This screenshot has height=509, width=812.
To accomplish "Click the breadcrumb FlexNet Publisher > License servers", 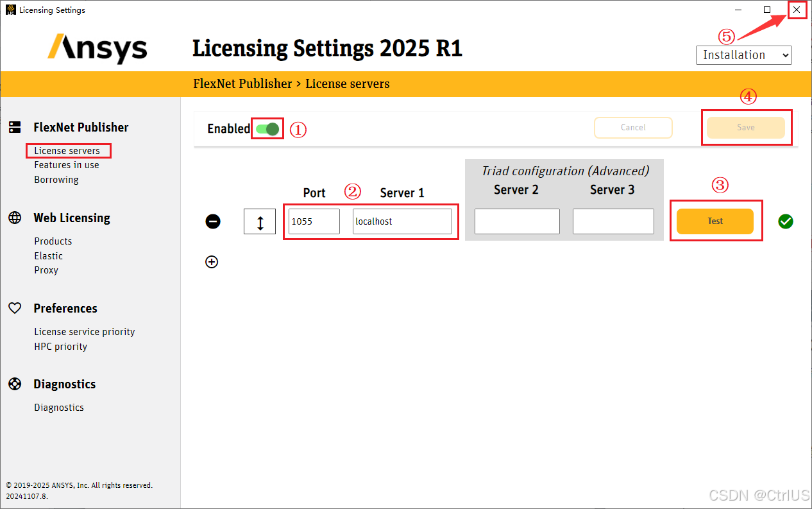I will (x=291, y=84).
